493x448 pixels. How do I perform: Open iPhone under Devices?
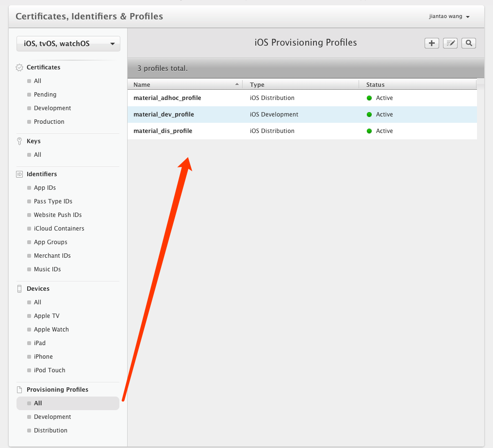(43, 357)
